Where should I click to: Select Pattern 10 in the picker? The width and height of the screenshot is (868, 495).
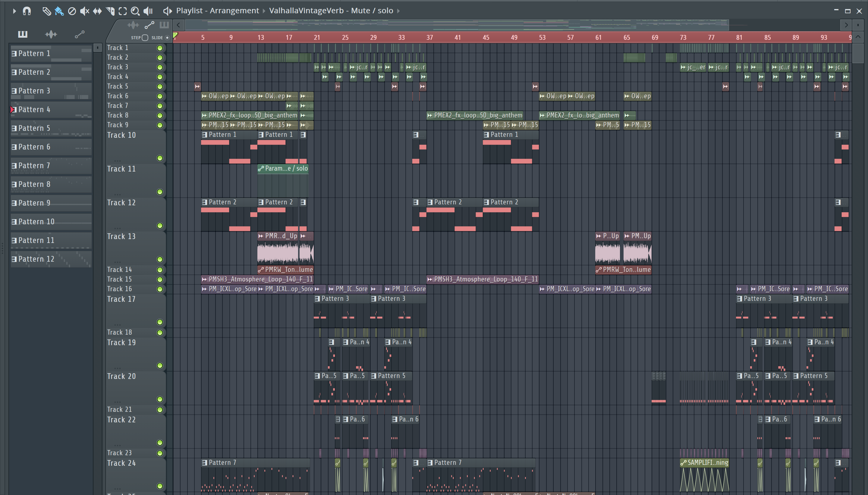pyautogui.click(x=51, y=222)
